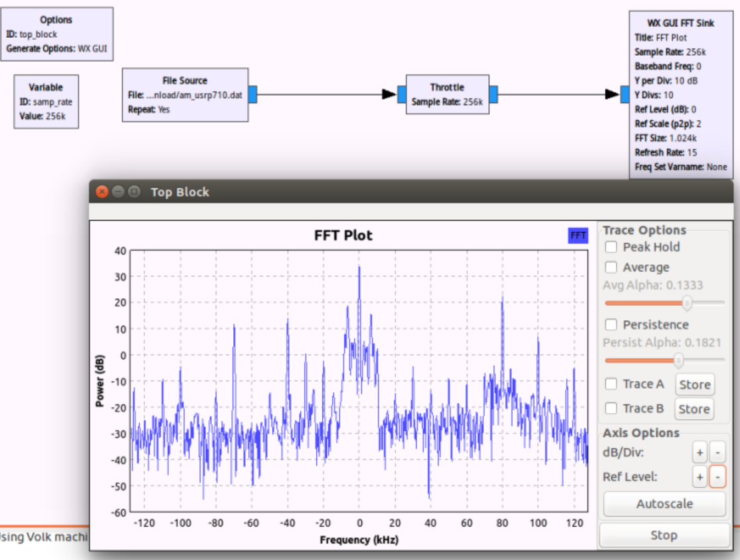Click the Throttle block input port
Image resolution: width=740 pixels, height=560 pixels.
click(401, 94)
